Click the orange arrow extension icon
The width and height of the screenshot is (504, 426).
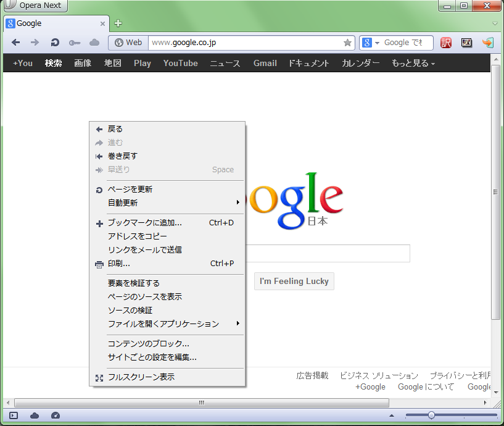point(488,43)
